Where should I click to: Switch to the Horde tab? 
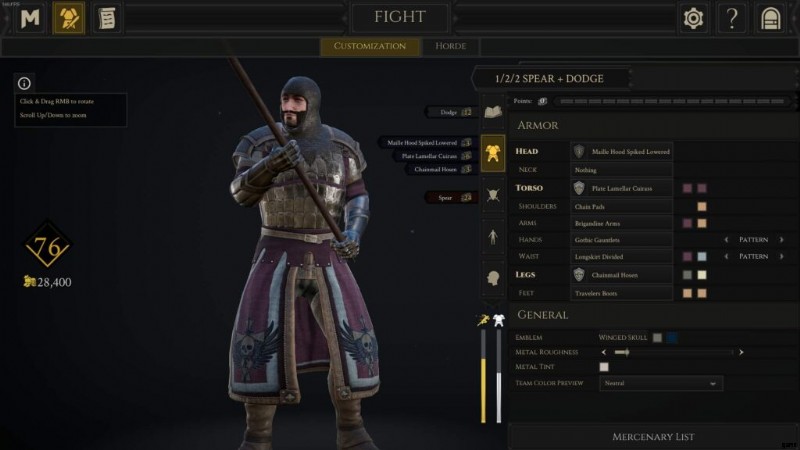451,46
